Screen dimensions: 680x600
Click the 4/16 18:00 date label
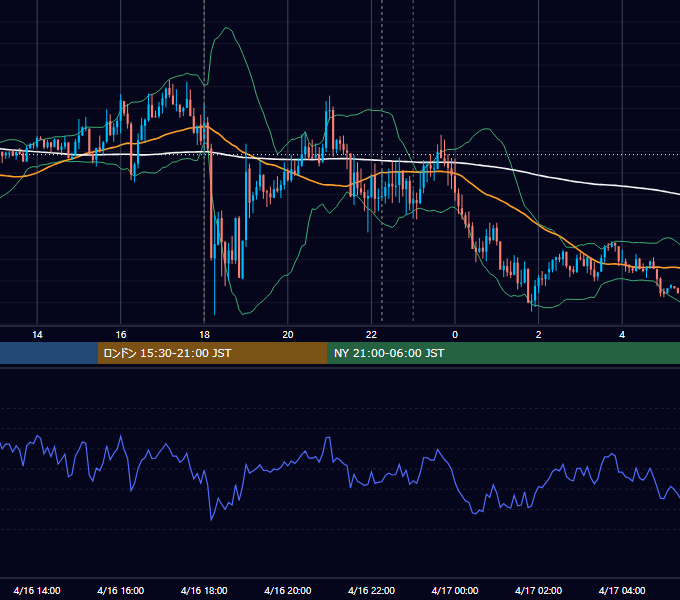[x=204, y=590]
